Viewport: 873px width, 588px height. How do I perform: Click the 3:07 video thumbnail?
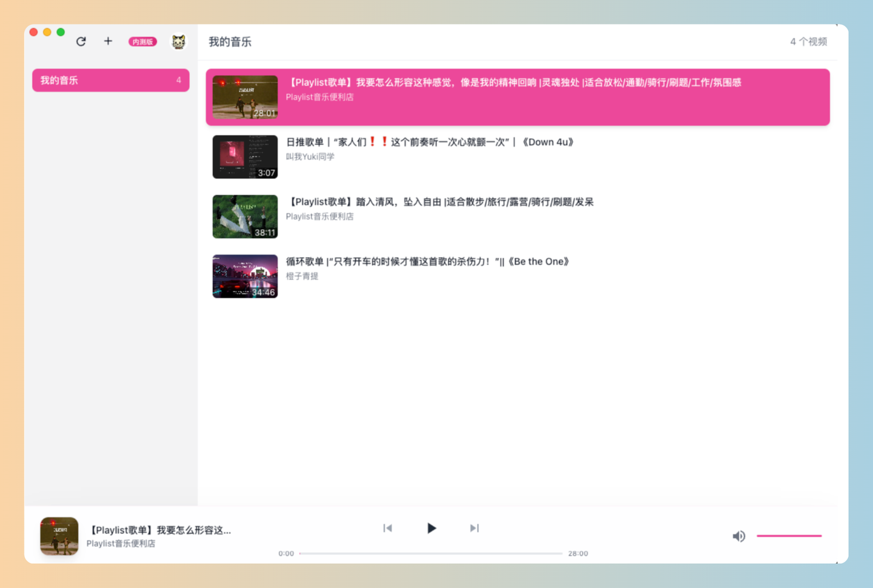tap(245, 156)
